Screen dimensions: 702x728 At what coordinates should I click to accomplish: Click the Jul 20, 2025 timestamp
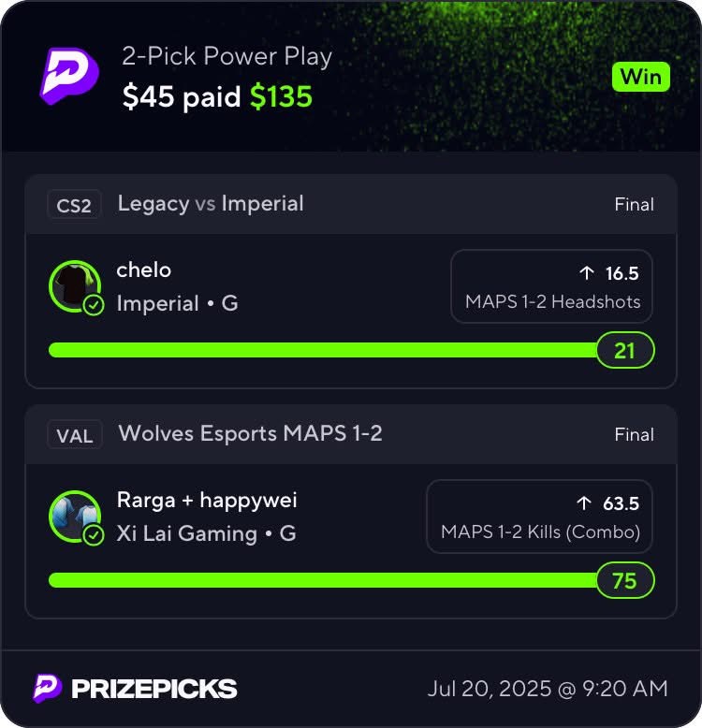click(548, 689)
